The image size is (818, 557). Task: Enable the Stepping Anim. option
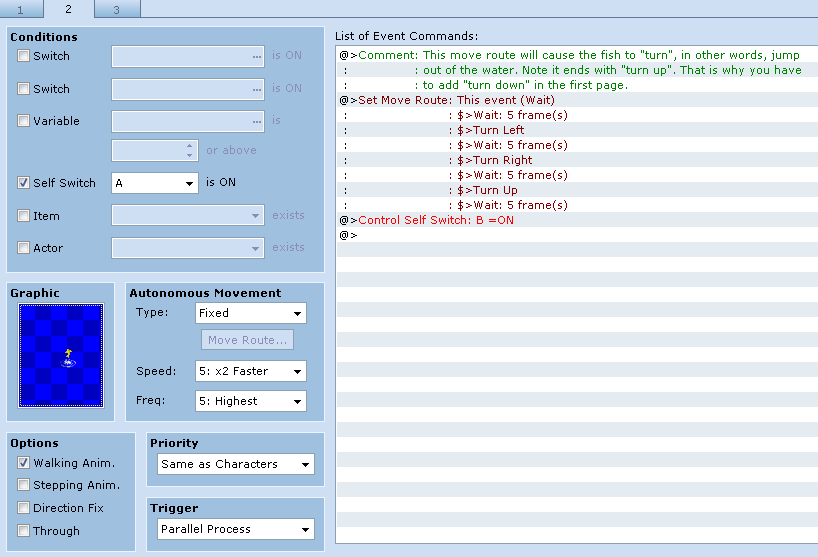tap(23, 485)
